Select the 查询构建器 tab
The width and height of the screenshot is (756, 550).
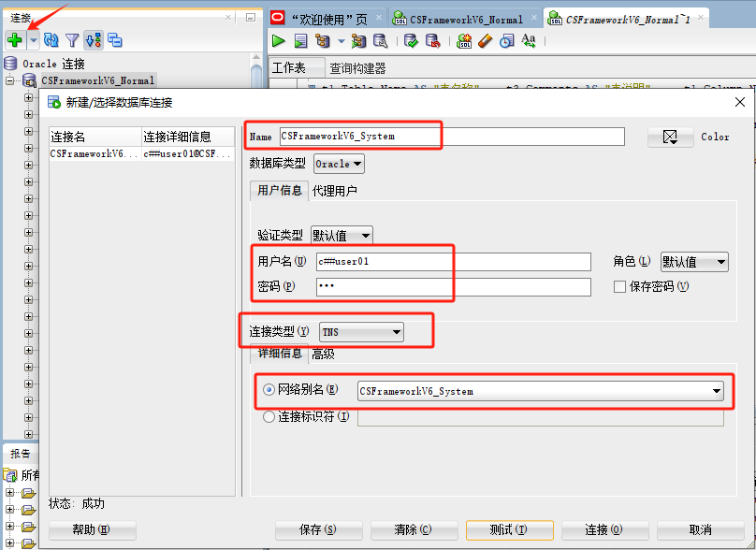coord(357,68)
